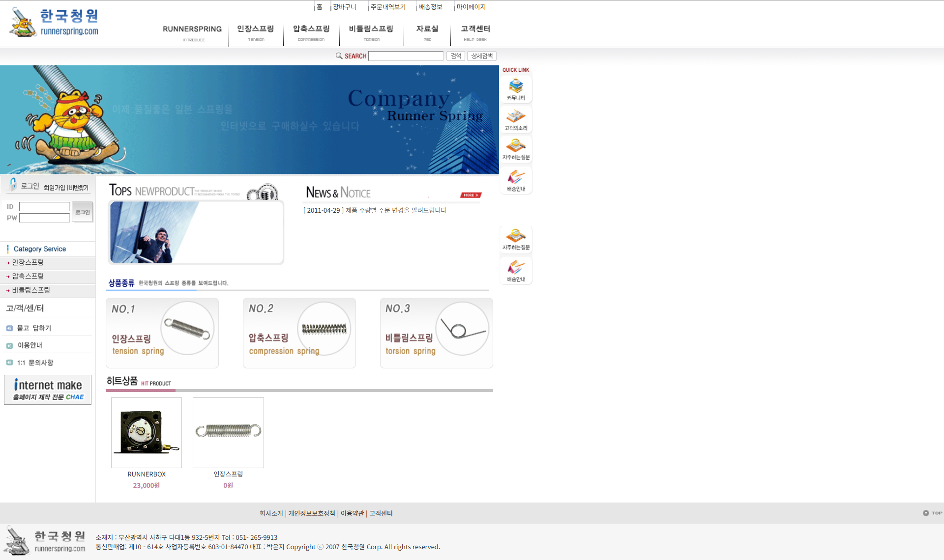Open 이용안내 customer center link
This screenshot has height=560, width=944.
30,345
